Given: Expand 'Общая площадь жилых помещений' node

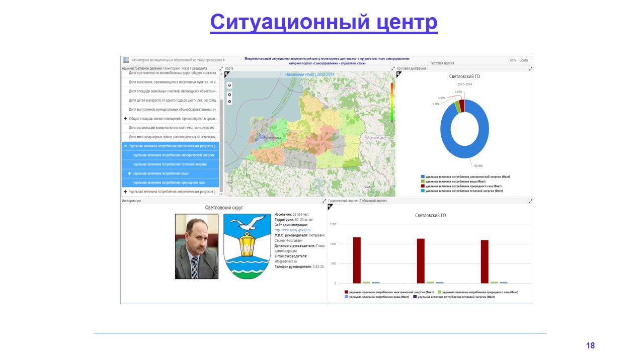Looking at the screenshot, I should coord(125,119).
